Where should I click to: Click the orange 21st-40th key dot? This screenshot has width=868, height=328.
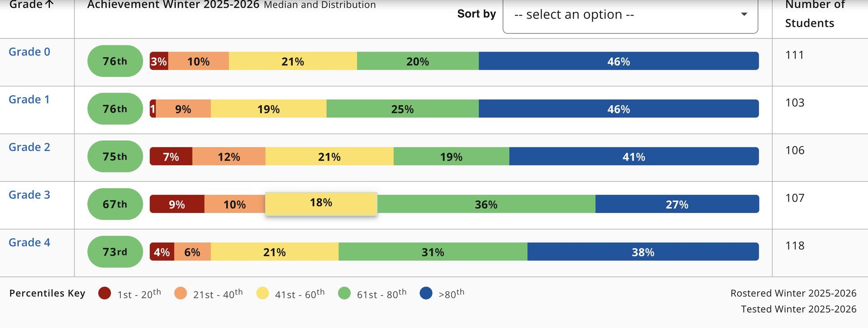pyautogui.click(x=180, y=293)
